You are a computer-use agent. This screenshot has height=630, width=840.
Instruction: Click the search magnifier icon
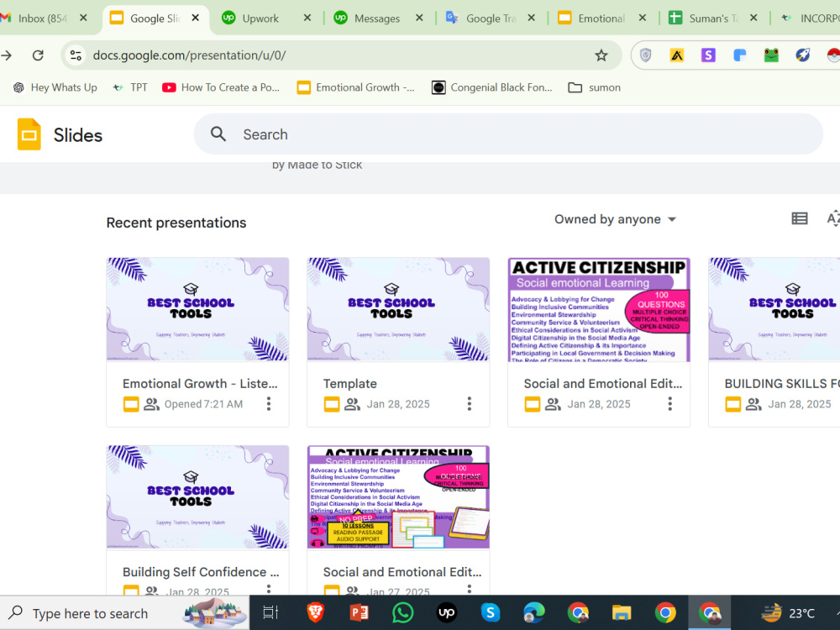pyautogui.click(x=218, y=134)
